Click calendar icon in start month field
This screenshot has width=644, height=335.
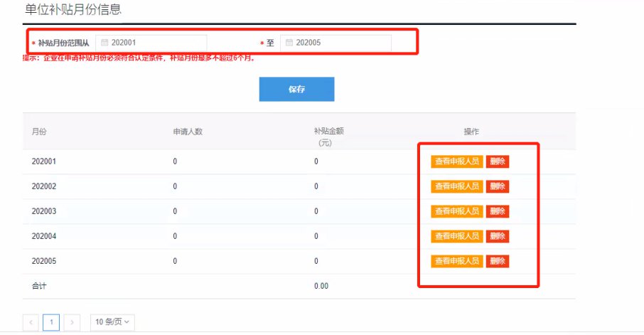104,43
